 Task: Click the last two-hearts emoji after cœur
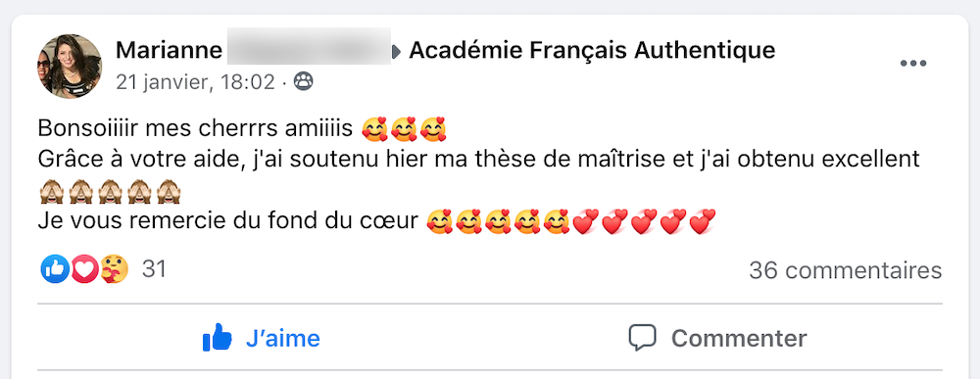click(x=703, y=221)
